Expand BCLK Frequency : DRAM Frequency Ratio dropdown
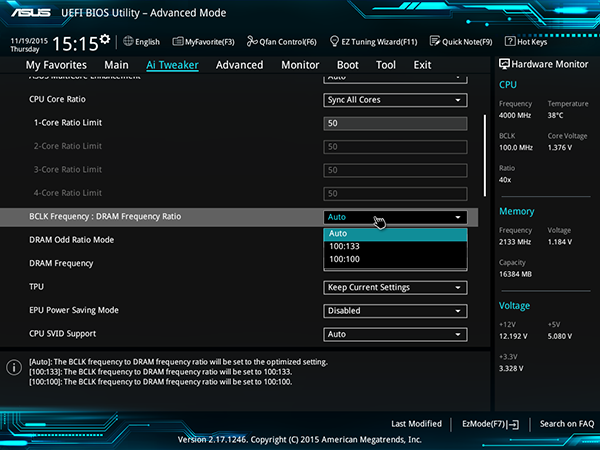Viewport: 600px width, 450px height. point(395,217)
